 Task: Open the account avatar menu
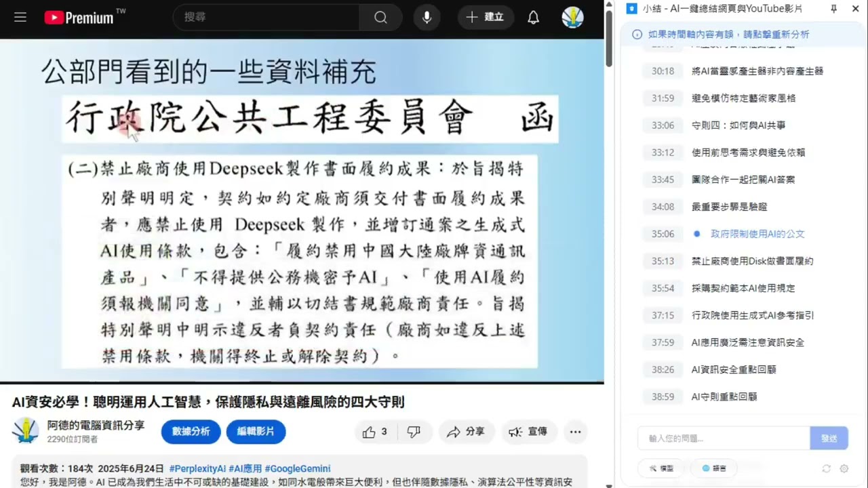tap(573, 17)
